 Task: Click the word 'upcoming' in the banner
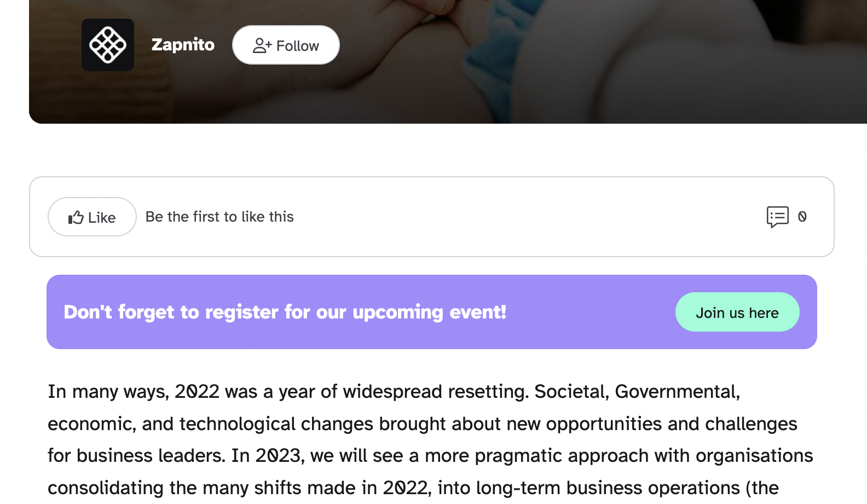(398, 312)
